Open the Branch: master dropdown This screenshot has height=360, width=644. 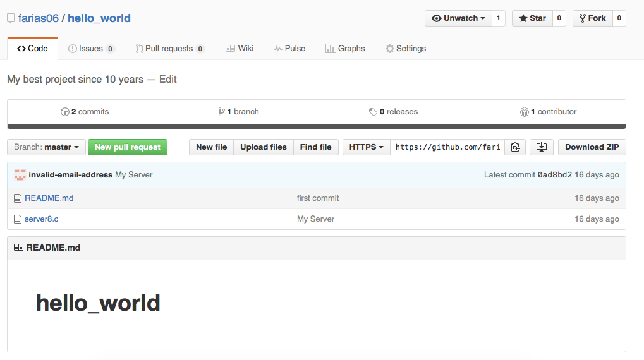tap(46, 147)
